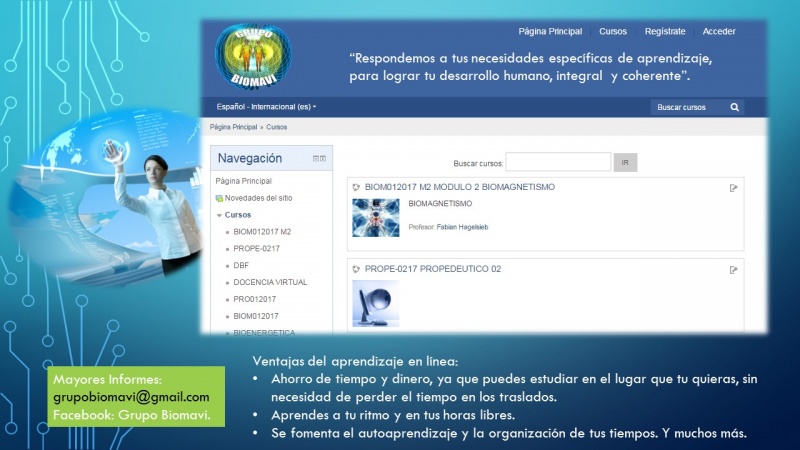Viewport: 800px width, 450px height.
Task: Click the Buscar cursos box in the header bar
Action: (688, 107)
